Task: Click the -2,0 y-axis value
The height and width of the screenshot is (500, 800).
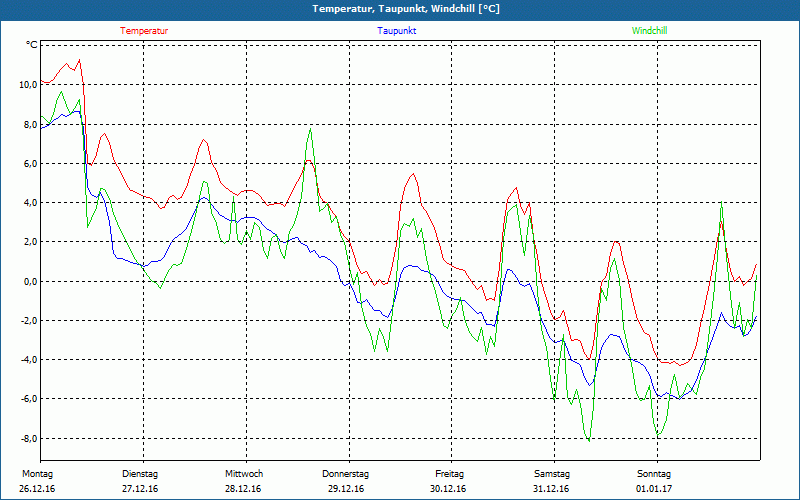Action: [x=29, y=321]
